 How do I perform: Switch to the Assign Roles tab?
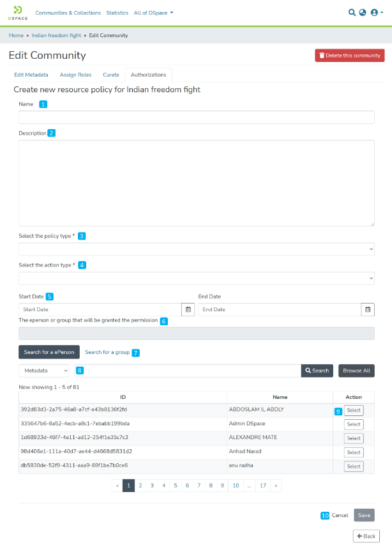75,75
